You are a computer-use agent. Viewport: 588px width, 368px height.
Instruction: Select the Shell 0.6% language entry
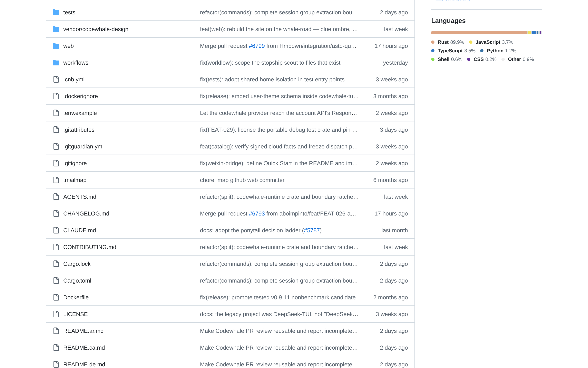[x=447, y=59]
